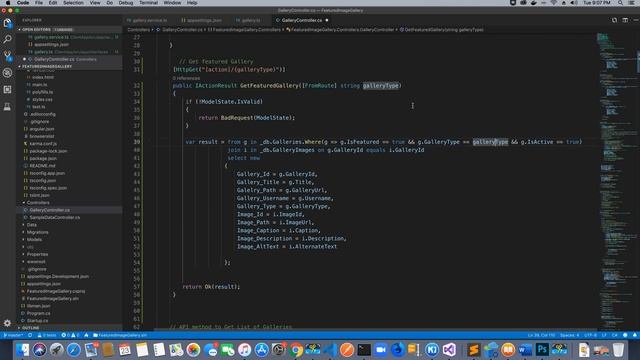The height and width of the screenshot is (360, 640).
Task: Click the editor minimap
Action: point(616,180)
